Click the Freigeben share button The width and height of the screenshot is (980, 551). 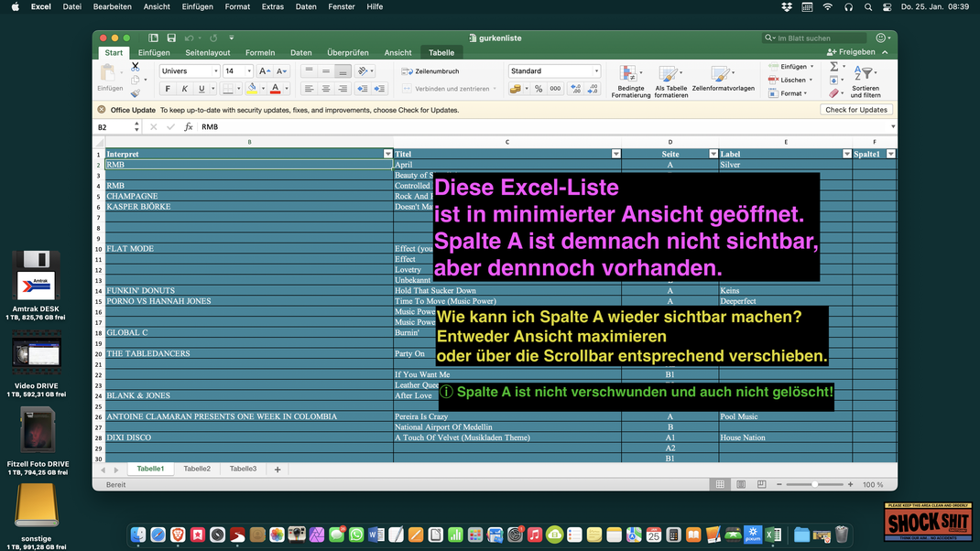(x=851, y=52)
